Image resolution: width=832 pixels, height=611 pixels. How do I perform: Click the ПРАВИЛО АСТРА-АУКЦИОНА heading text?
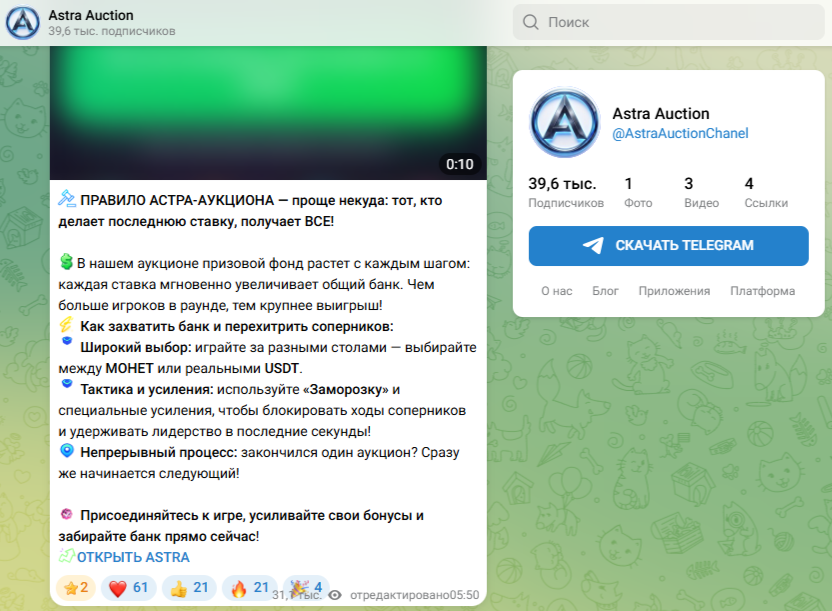point(177,200)
